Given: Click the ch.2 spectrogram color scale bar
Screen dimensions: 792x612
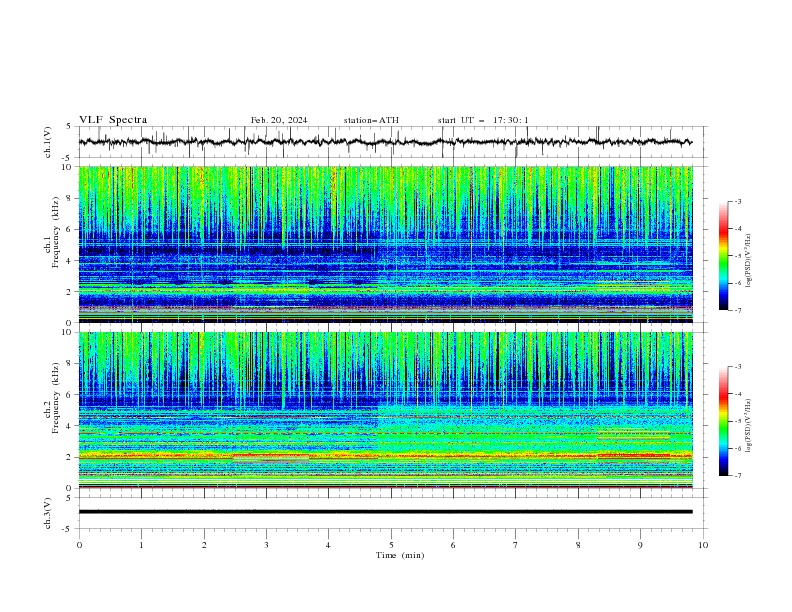Looking at the screenshot, I should 723,421.
